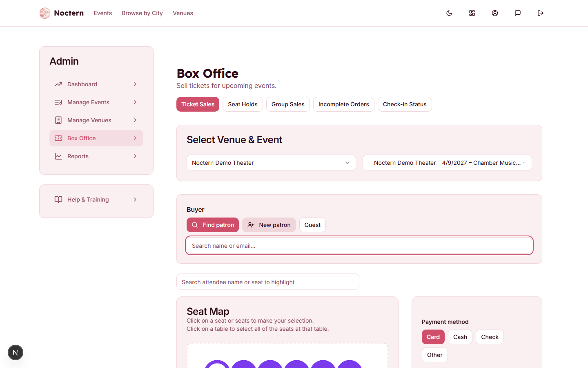Click the sign out icon

pyautogui.click(x=541, y=13)
